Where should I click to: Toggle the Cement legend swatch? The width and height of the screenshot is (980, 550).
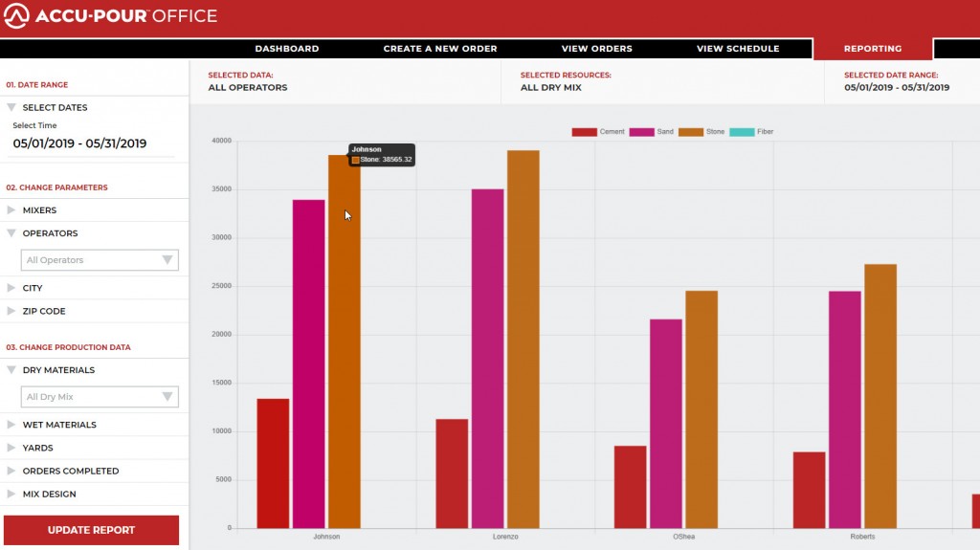585,132
